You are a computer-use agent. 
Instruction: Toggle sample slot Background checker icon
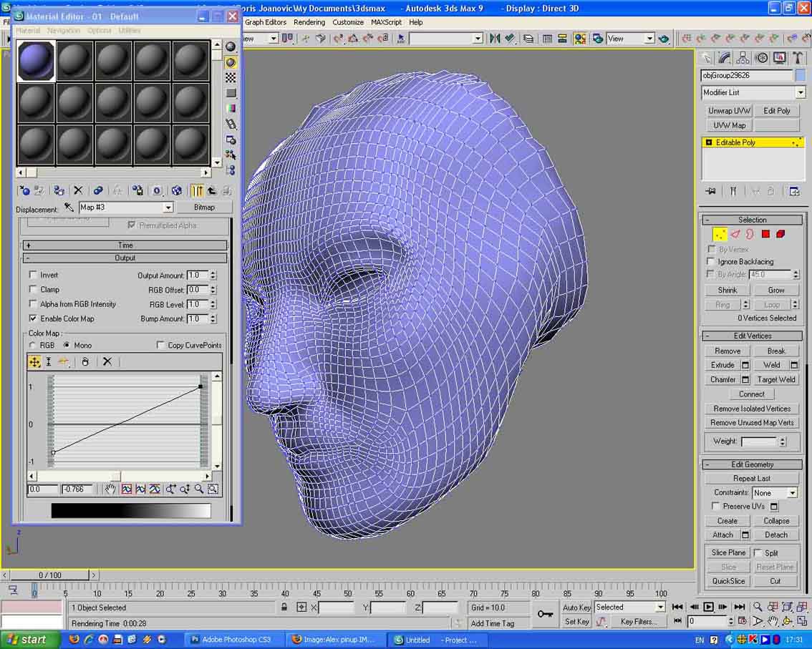click(x=231, y=77)
